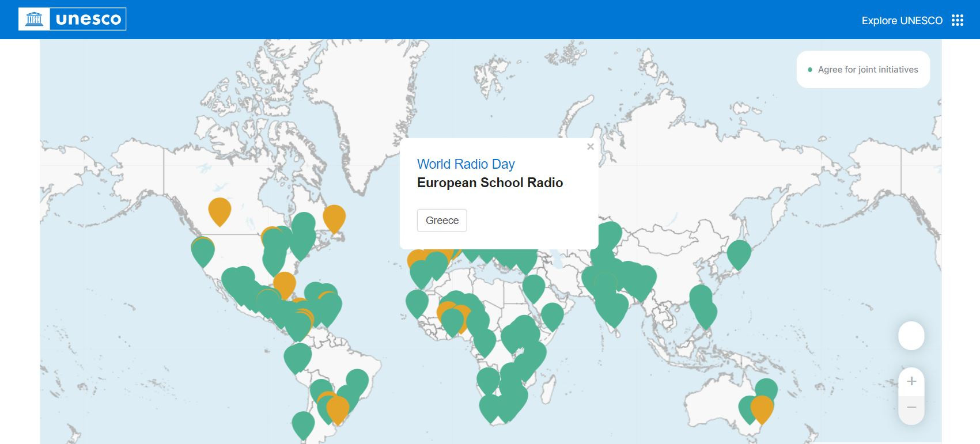
Task: Select the green marker over Japan
Action: (x=739, y=252)
